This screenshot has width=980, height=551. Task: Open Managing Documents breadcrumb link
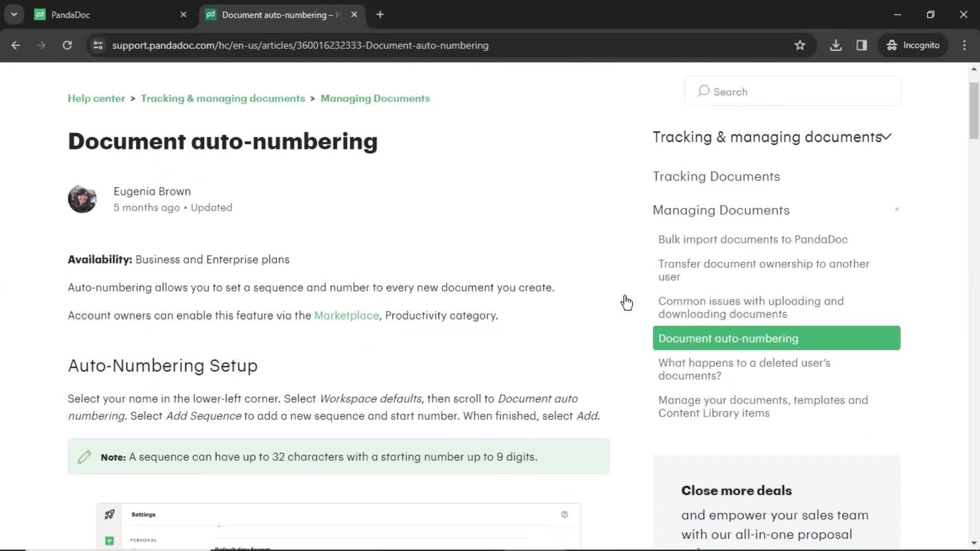(x=375, y=98)
